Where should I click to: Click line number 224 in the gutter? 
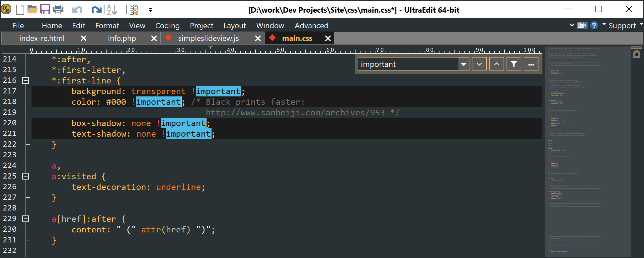(10, 165)
